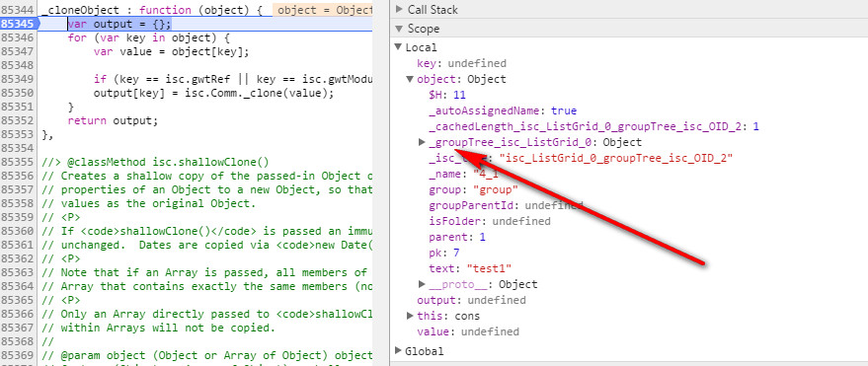The height and width of the screenshot is (366, 868).
Task: Click the output[key] = isc.Comm._clone line
Action: [x=213, y=94]
